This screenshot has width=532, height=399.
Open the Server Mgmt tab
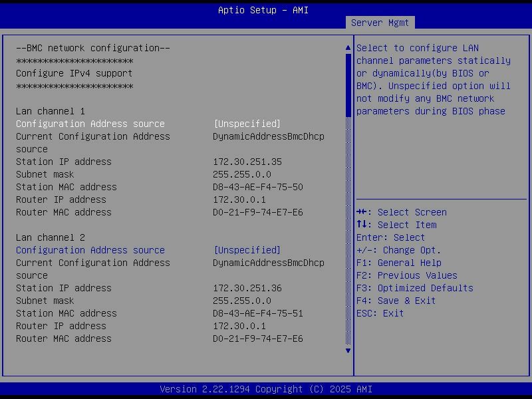pos(380,23)
